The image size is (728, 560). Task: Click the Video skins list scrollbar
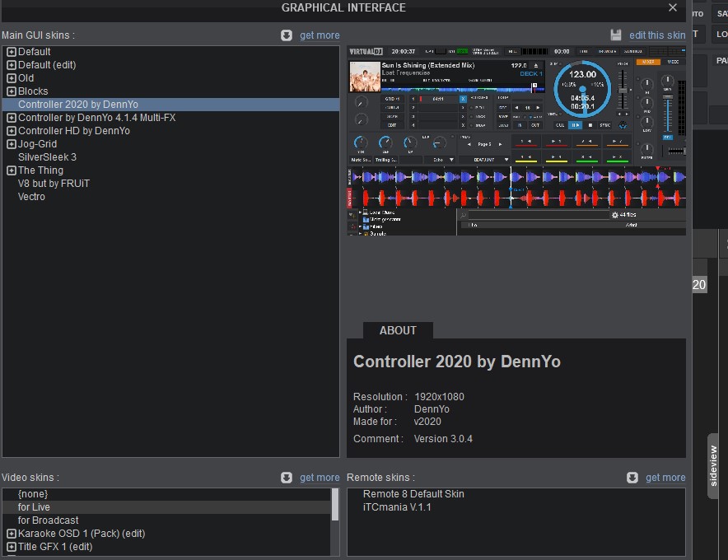tap(335, 505)
